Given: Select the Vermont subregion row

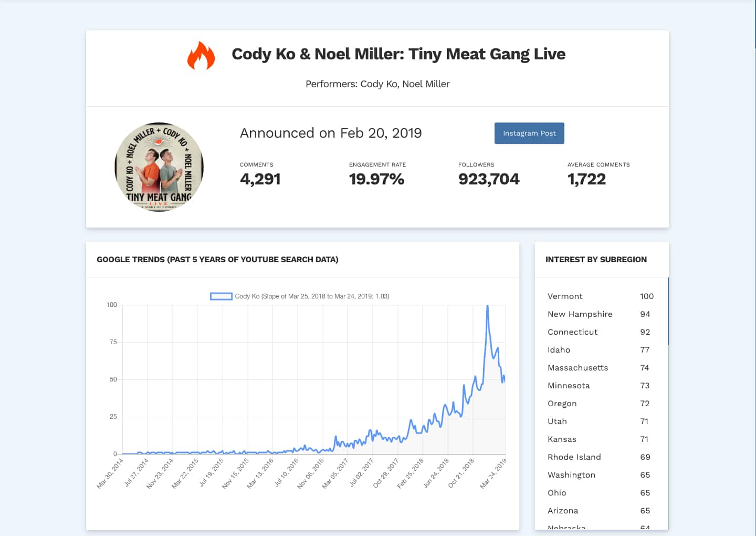Looking at the screenshot, I should click(601, 296).
